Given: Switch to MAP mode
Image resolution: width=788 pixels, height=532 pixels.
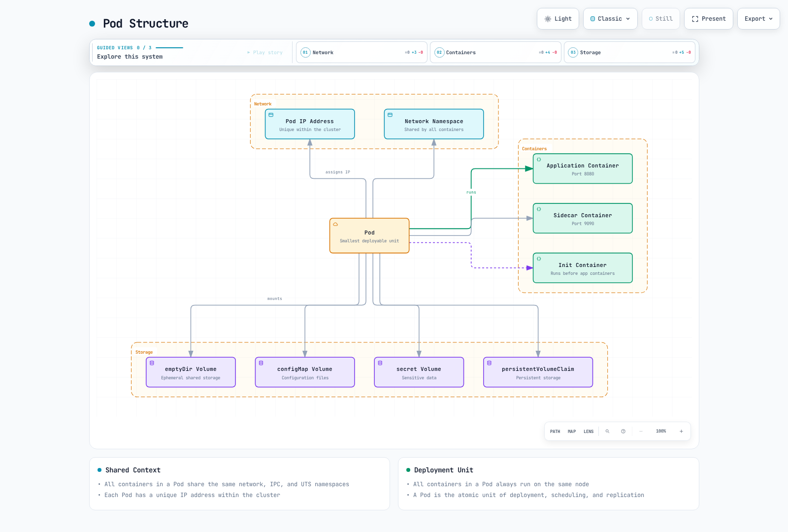Looking at the screenshot, I should point(572,432).
